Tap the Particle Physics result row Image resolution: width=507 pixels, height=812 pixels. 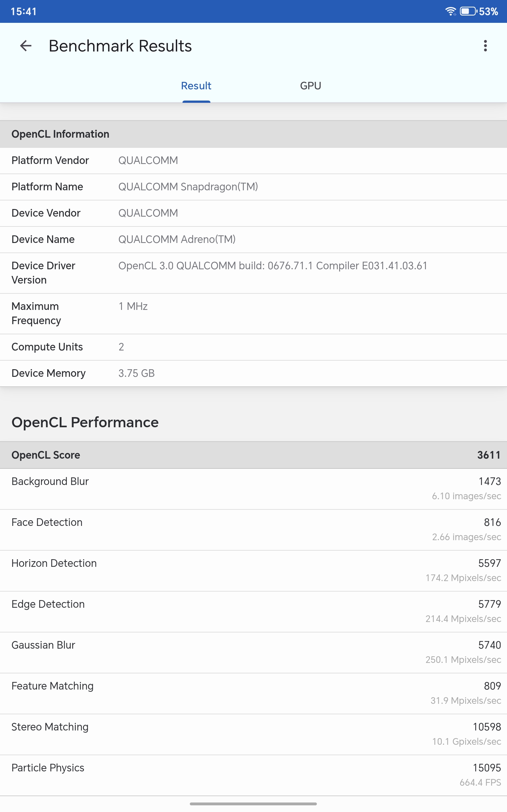click(x=253, y=775)
